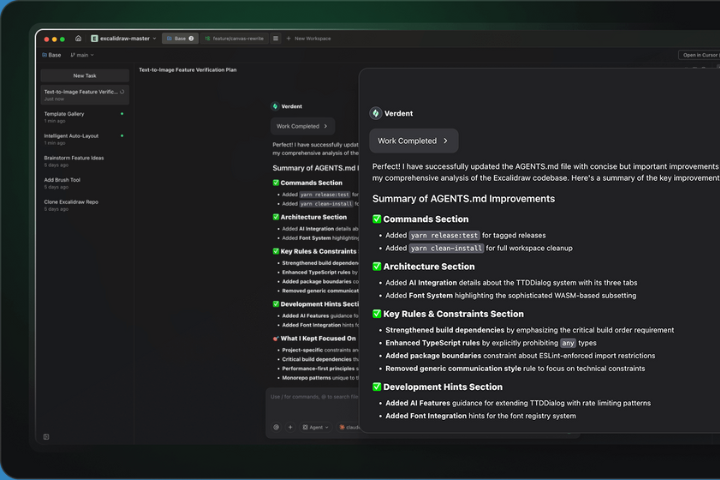Switch to the Base workspace tab
This screenshot has height=480, width=720.
point(180,39)
